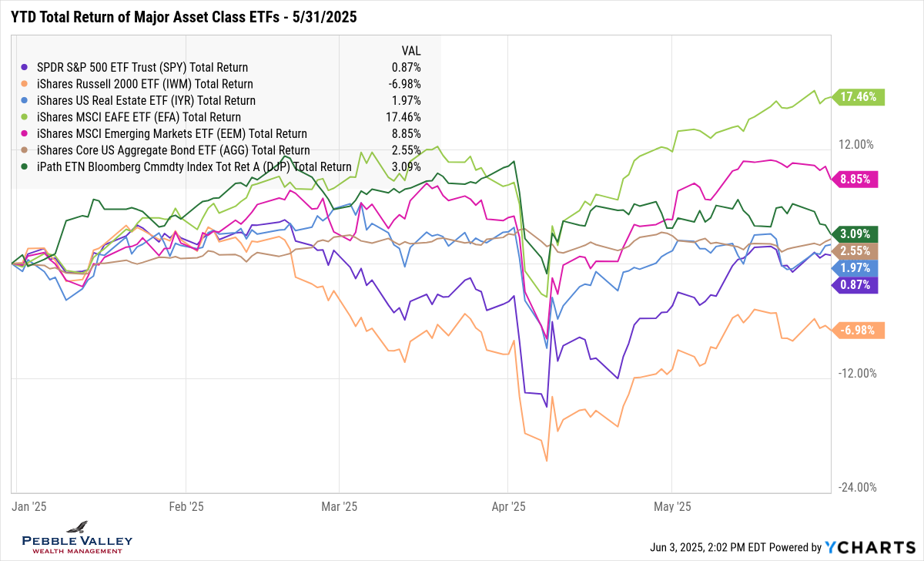
Task: Click the brown AGG legend dot
Action: tap(27, 150)
